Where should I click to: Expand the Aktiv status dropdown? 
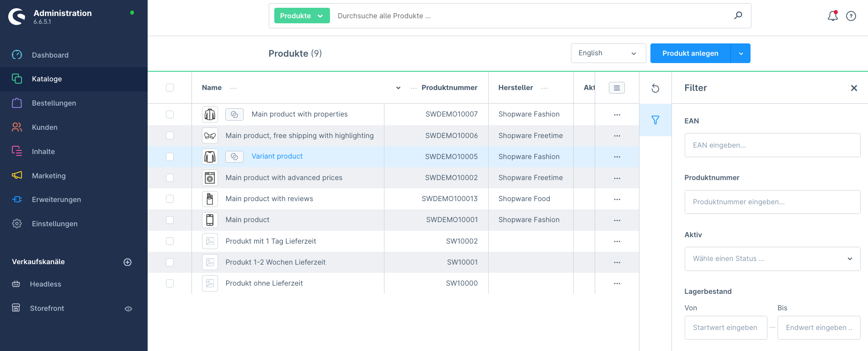tap(772, 259)
